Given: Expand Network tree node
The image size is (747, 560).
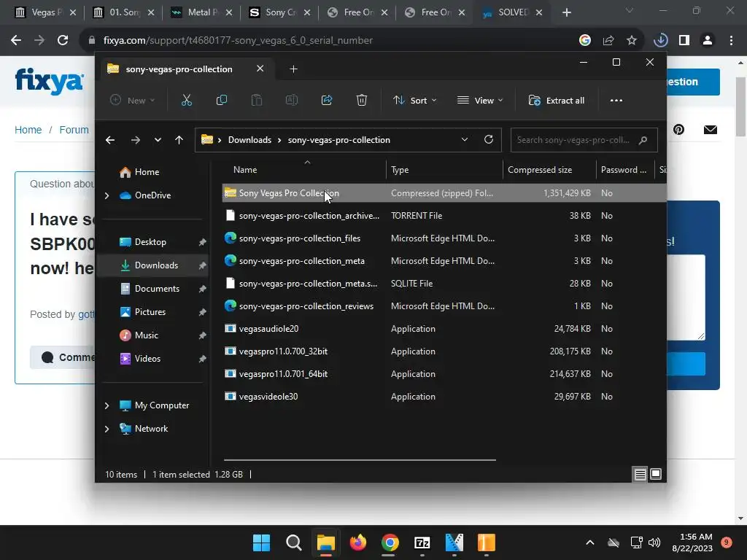Looking at the screenshot, I should click(107, 429).
